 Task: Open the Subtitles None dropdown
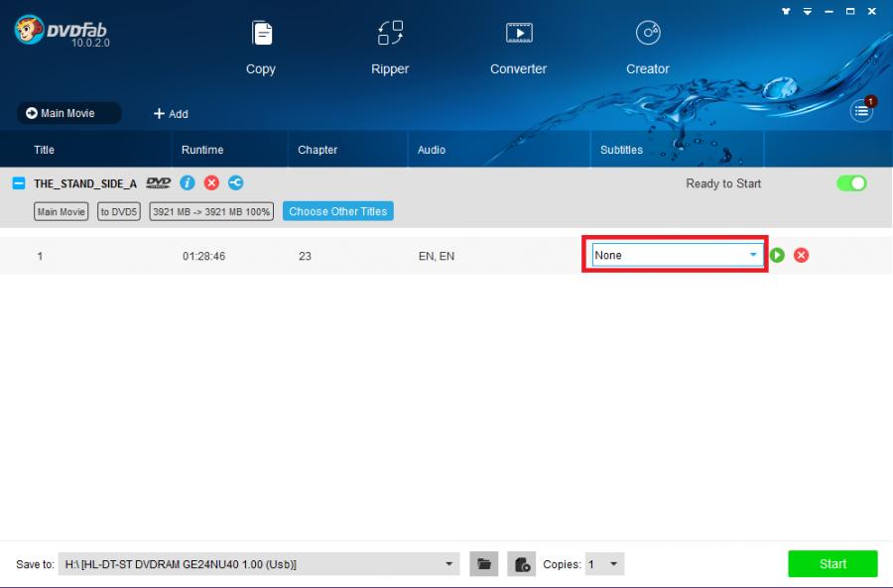[x=677, y=256]
